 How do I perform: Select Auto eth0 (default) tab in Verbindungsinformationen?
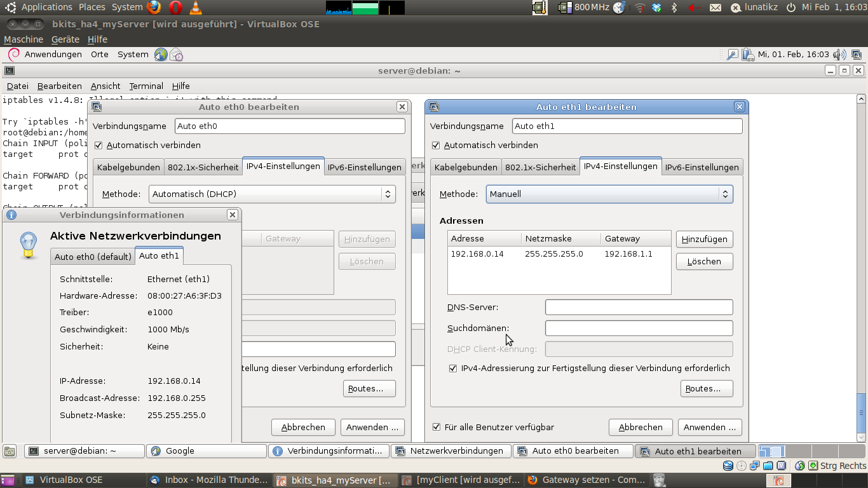coord(93,256)
